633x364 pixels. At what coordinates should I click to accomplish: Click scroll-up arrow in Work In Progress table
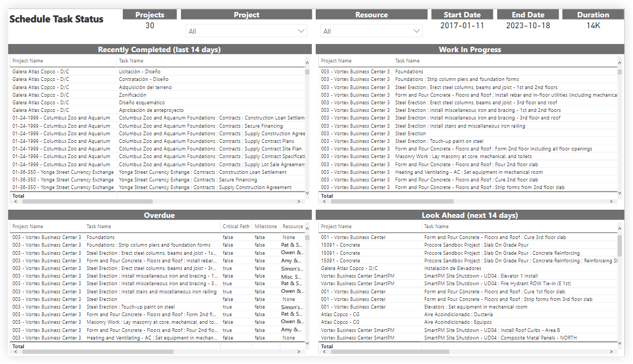click(619, 63)
